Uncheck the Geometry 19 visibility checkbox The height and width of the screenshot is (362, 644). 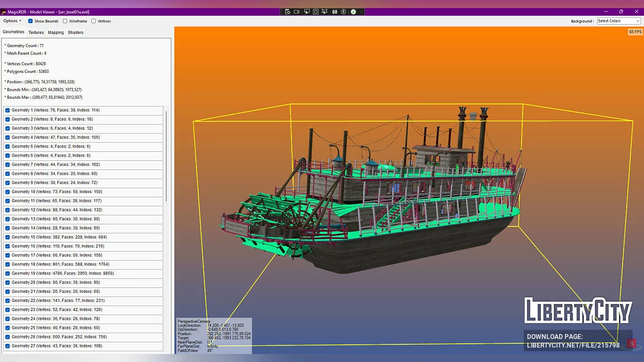8,274
